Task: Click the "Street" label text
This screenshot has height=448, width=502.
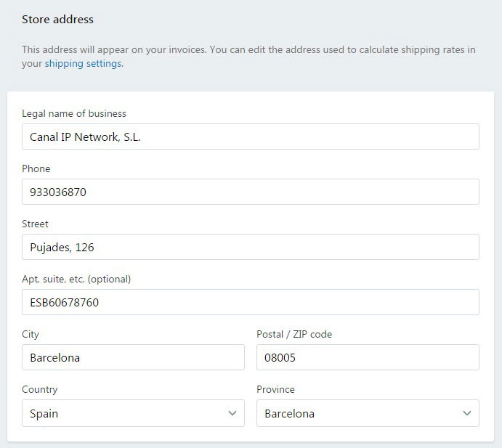Action: [36, 224]
